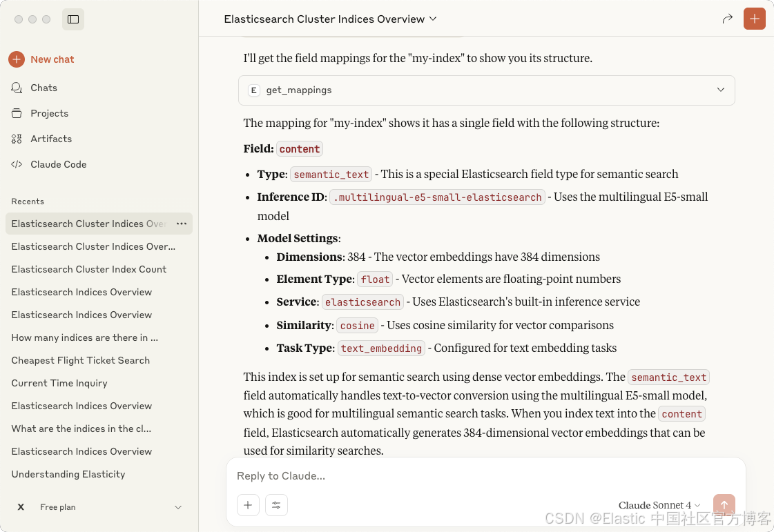This screenshot has width=774, height=532.
Task: Click the New chat link
Action: click(x=52, y=59)
